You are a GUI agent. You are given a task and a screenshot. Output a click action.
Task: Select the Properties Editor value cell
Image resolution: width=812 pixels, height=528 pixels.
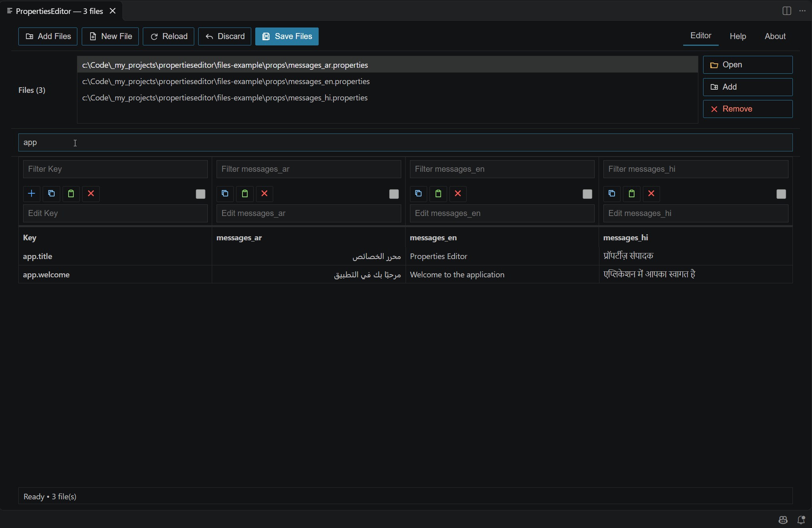pyautogui.click(x=502, y=256)
